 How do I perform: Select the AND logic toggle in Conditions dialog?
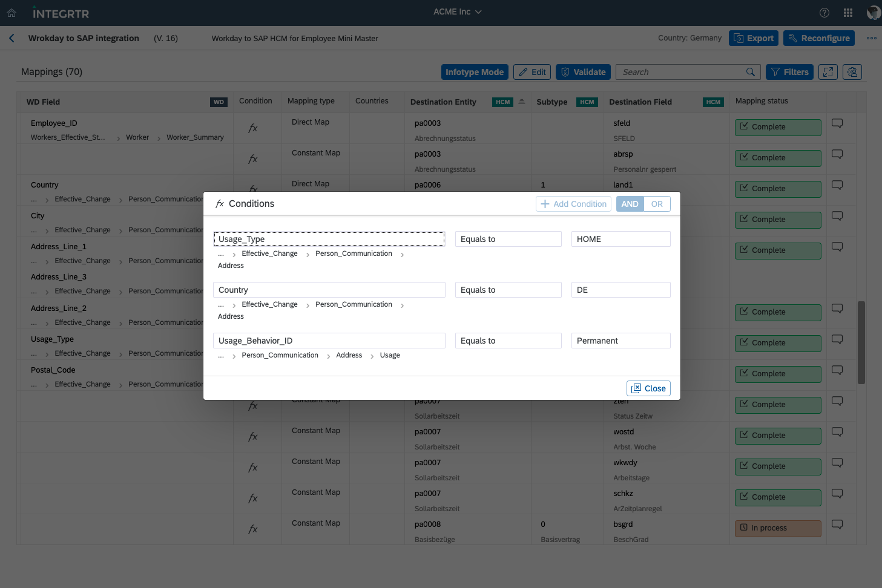(x=630, y=204)
